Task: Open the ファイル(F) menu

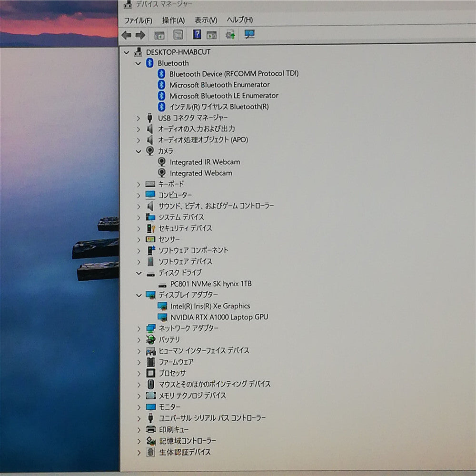Action: click(138, 20)
